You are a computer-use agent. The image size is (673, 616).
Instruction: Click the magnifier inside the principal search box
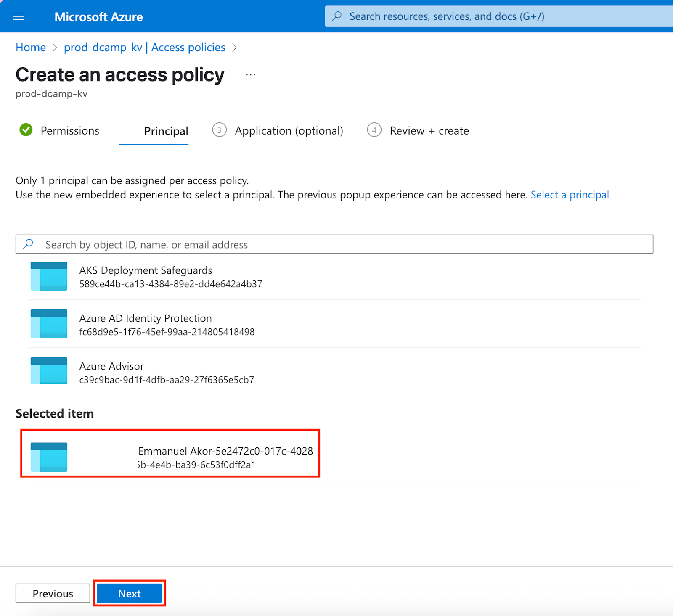point(27,244)
